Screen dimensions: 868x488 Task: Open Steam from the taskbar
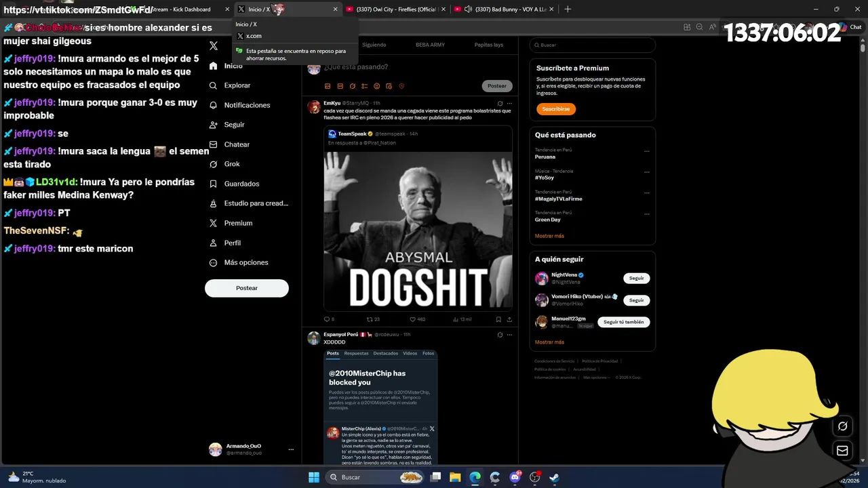554,477
